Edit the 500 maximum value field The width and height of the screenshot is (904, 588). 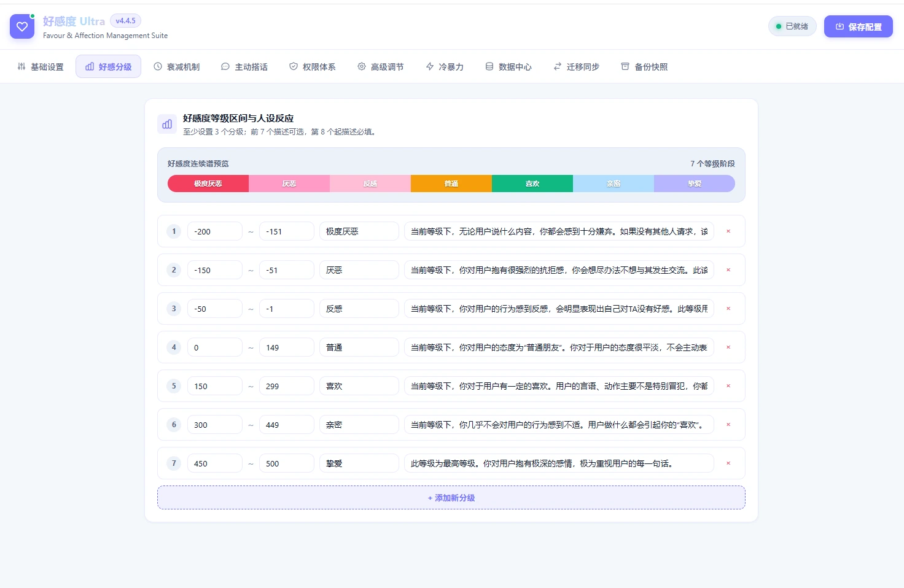[x=287, y=463]
